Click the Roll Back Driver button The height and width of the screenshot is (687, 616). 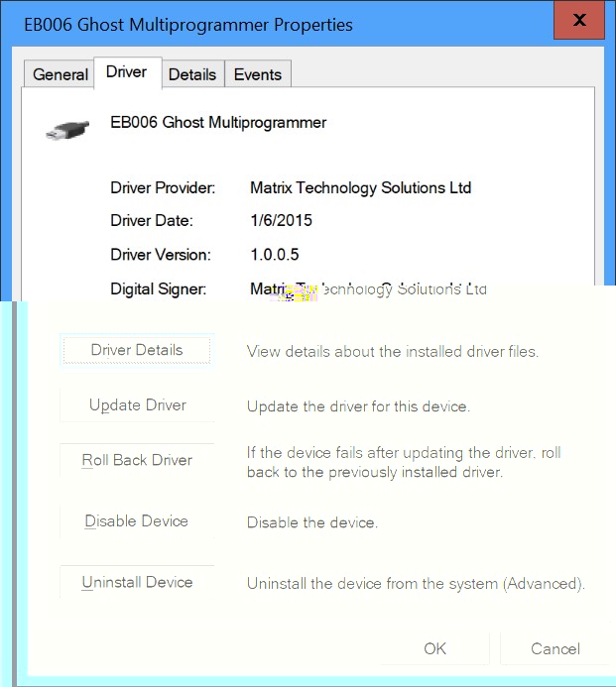(137, 460)
